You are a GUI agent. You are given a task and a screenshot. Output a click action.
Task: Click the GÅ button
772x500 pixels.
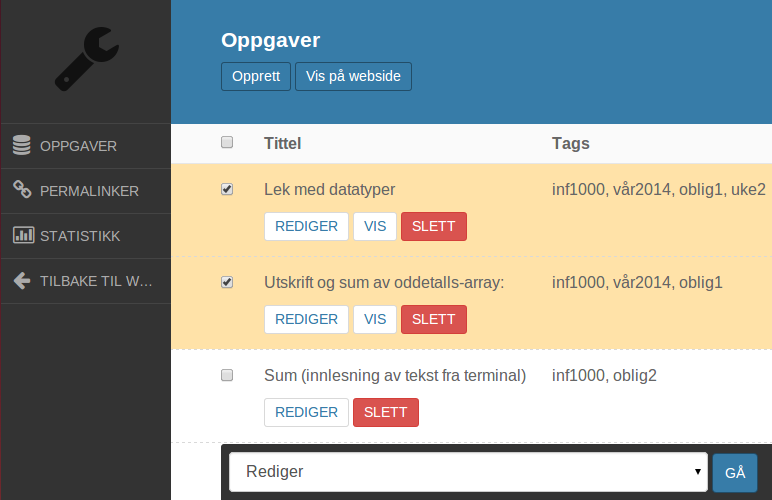(735, 473)
